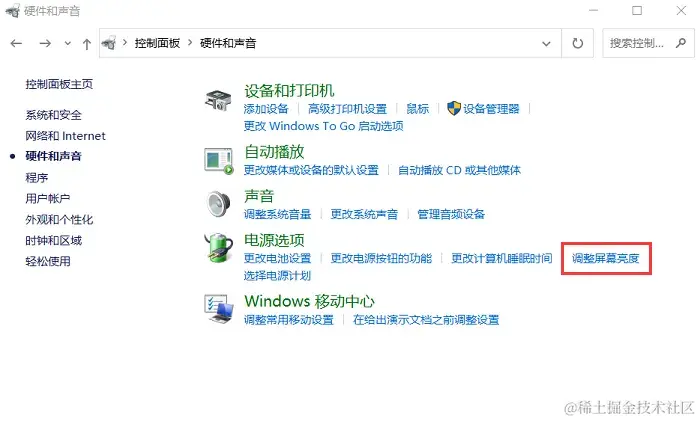Click 更改系统声音 link

[364, 214]
